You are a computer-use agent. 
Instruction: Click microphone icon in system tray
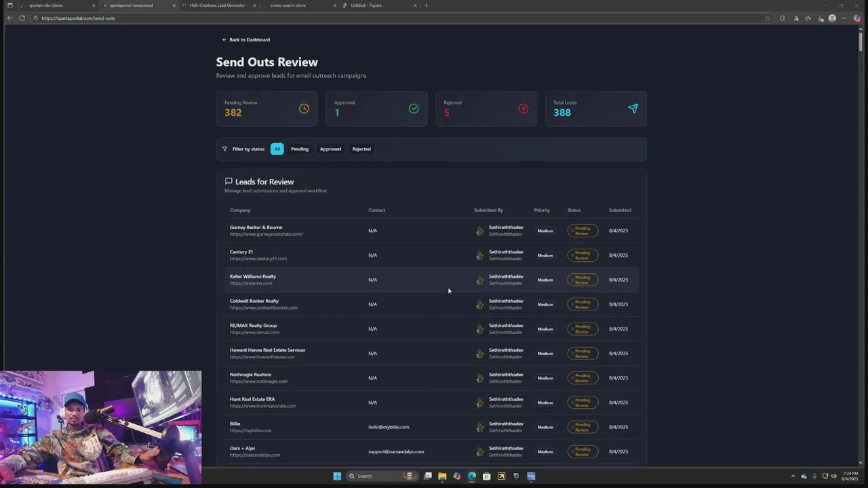(x=814, y=476)
